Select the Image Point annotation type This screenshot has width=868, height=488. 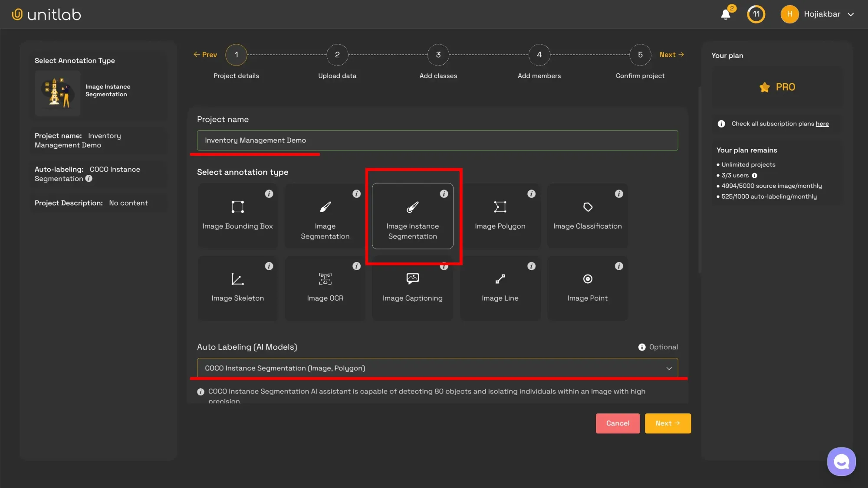(x=587, y=288)
